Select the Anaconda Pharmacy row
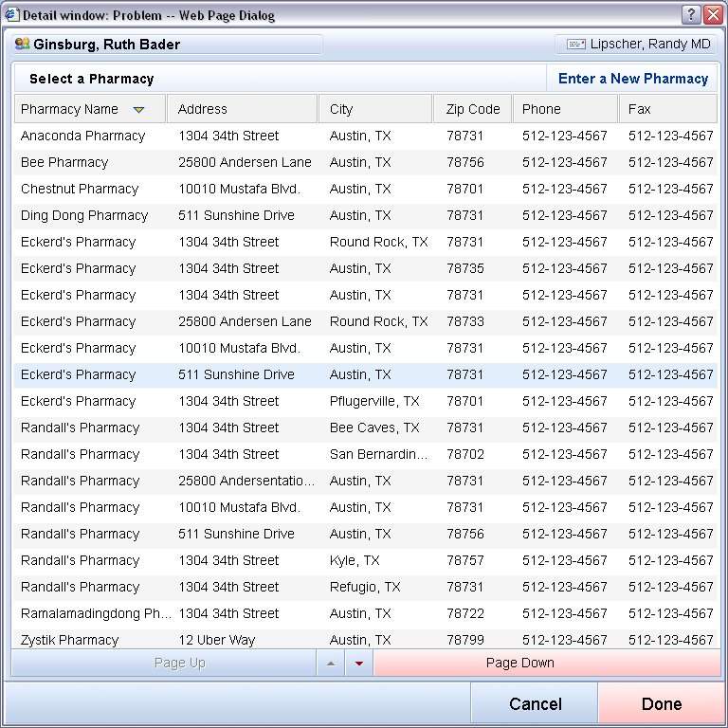The image size is (728, 728). pyautogui.click(x=365, y=136)
